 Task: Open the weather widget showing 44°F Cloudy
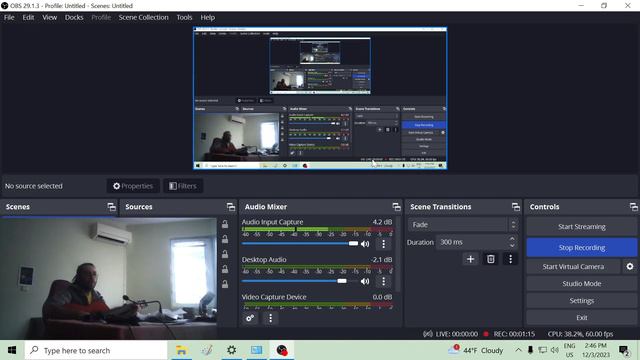coord(476,350)
